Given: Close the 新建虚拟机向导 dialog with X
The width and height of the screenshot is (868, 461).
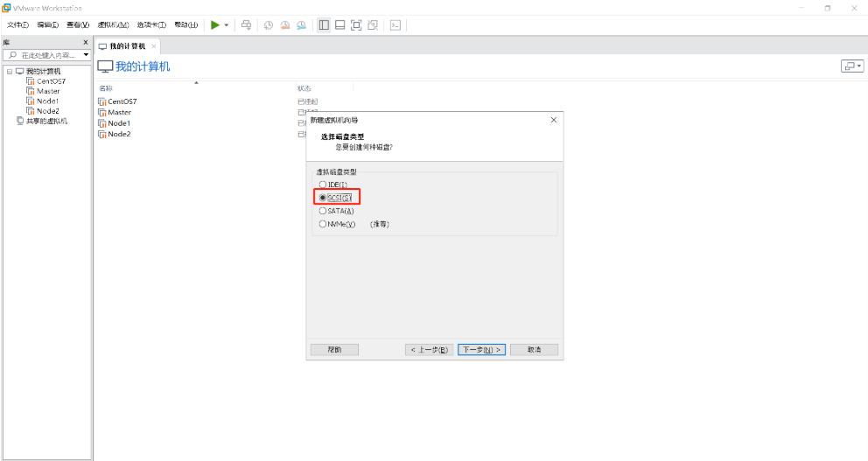Looking at the screenshot, I should [554, 120].
